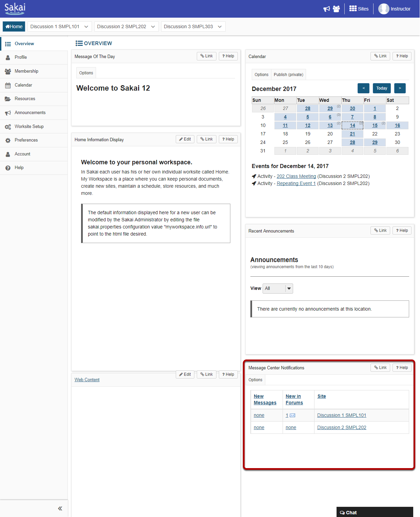The height and width of the screenshot is (517, 420).
Task: Expand Discussion 3 SMPL303 site dropdown arrow
Action: point(220,26)
